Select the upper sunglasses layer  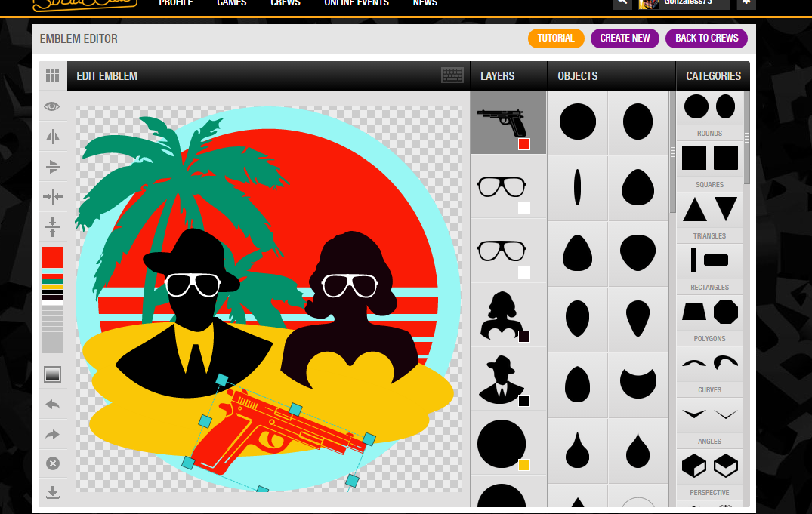[508, 187]
